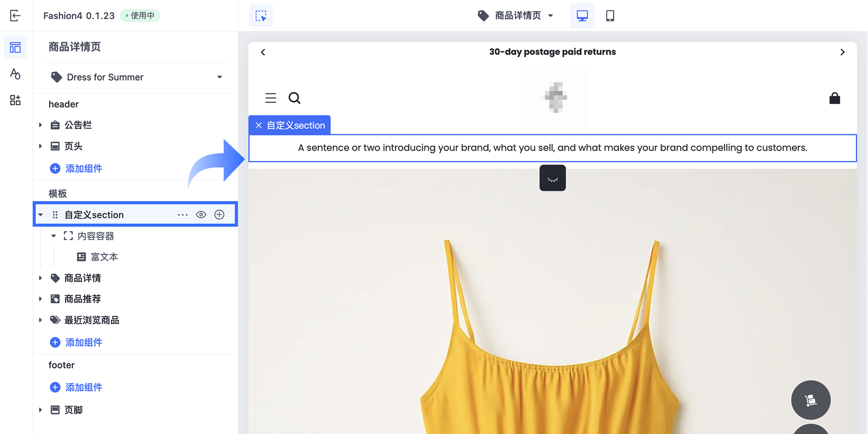Open the typography and color settings icon

click(15, 74)
